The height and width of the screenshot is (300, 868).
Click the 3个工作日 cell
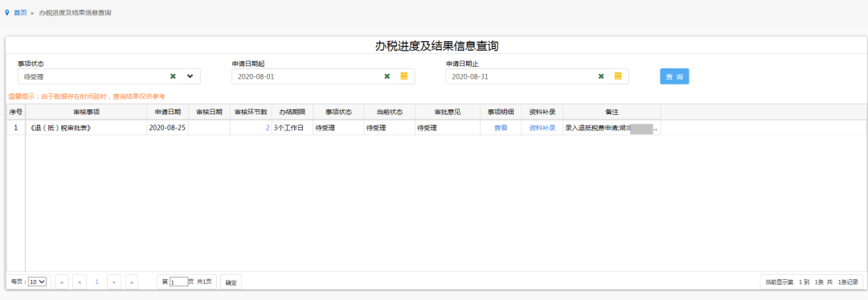(x=293, y=128)
